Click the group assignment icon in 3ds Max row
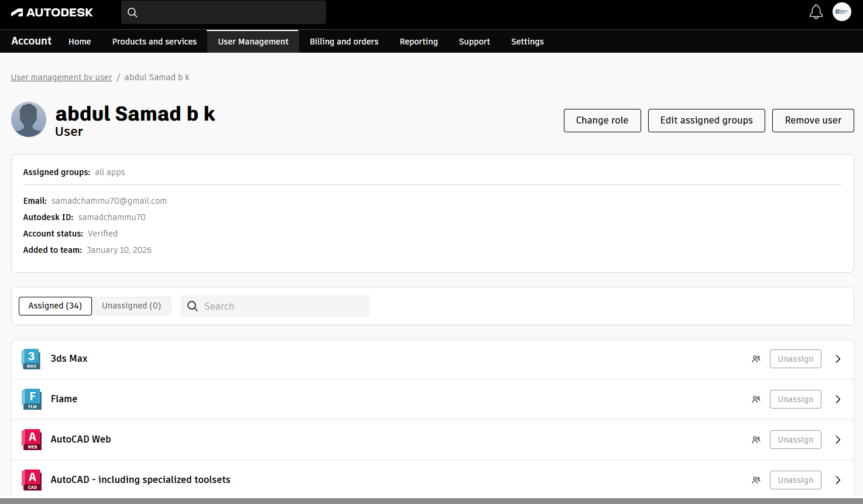 coord(756,359)
